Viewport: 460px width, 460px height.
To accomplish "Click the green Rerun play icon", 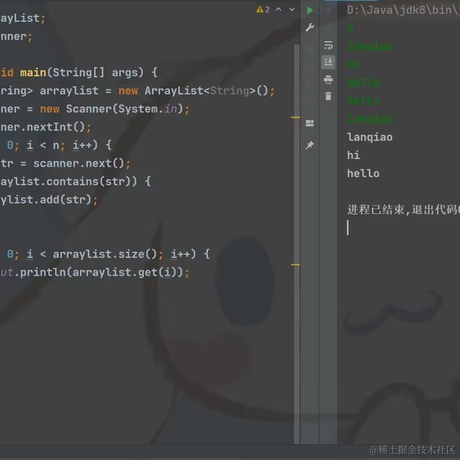I will [310, 10].
